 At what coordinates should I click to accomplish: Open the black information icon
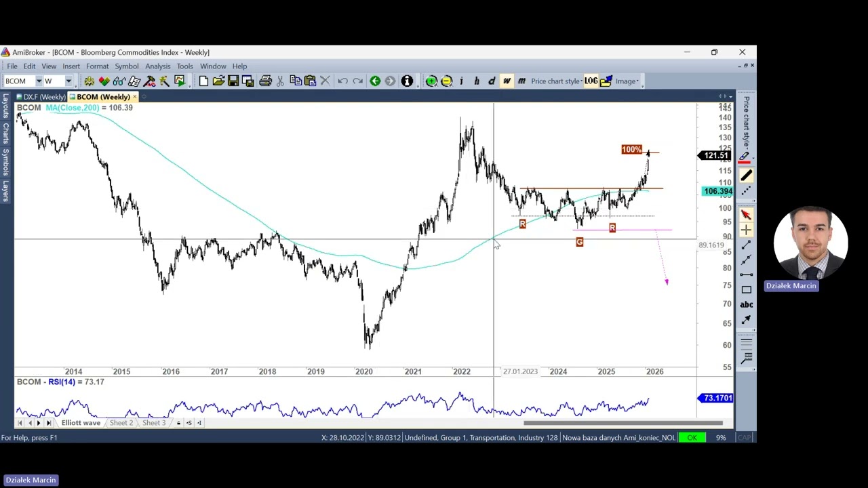tap(407, 81)
